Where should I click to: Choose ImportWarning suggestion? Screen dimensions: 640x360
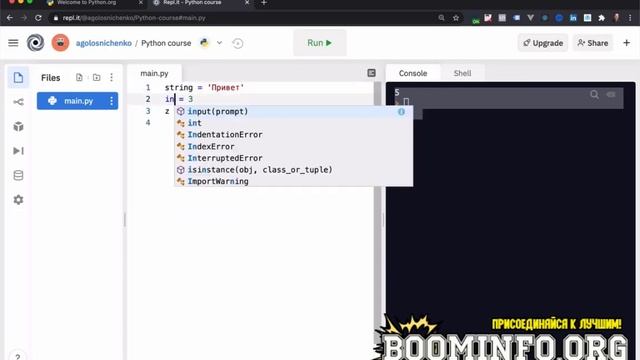[x=294, y=181]
